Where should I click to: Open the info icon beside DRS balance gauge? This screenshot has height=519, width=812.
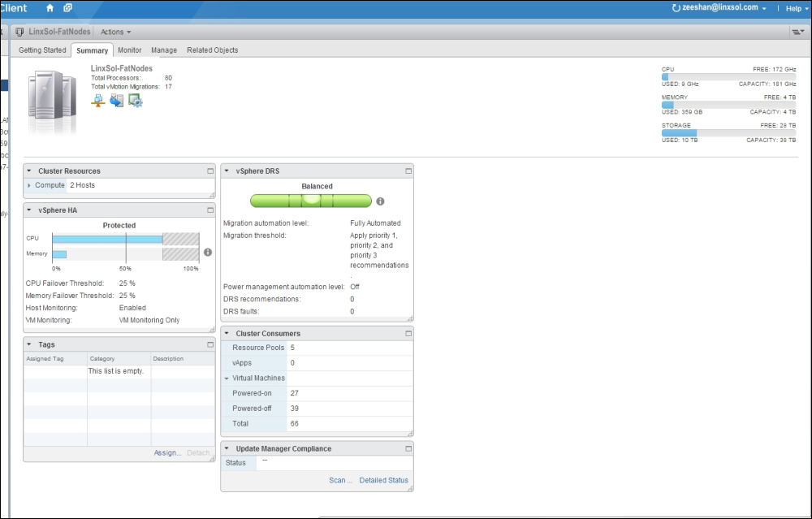[380, 201]
